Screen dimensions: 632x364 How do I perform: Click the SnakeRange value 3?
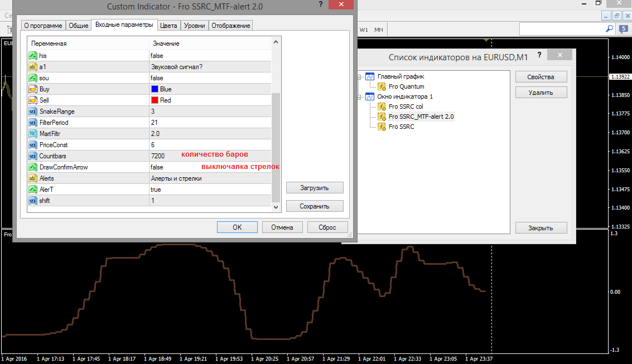coord(153,111)
